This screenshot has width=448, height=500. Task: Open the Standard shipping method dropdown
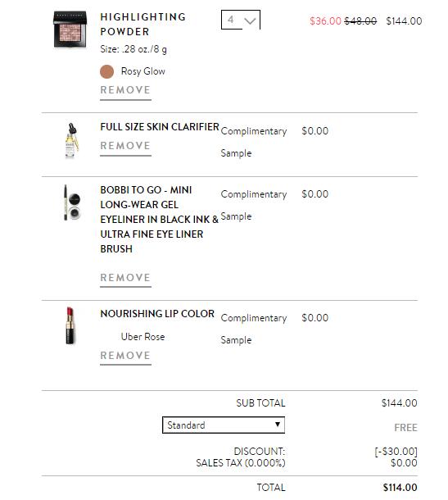pos(224,425)
